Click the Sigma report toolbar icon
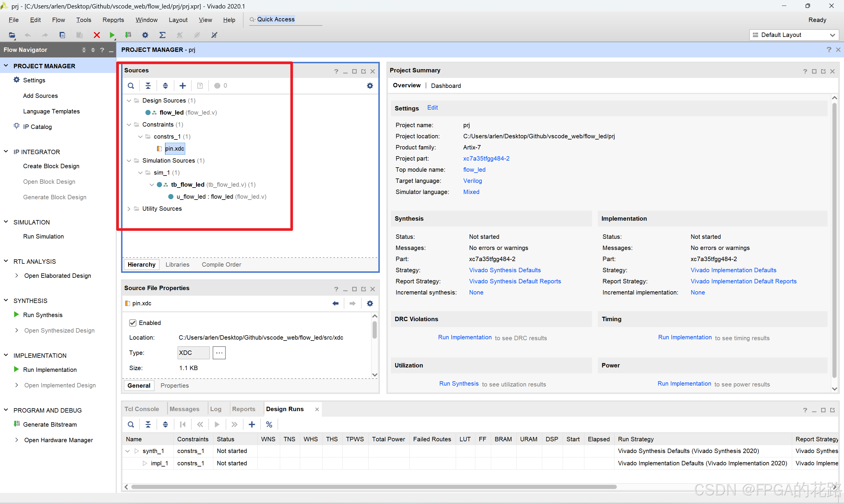 coord(162,35)
